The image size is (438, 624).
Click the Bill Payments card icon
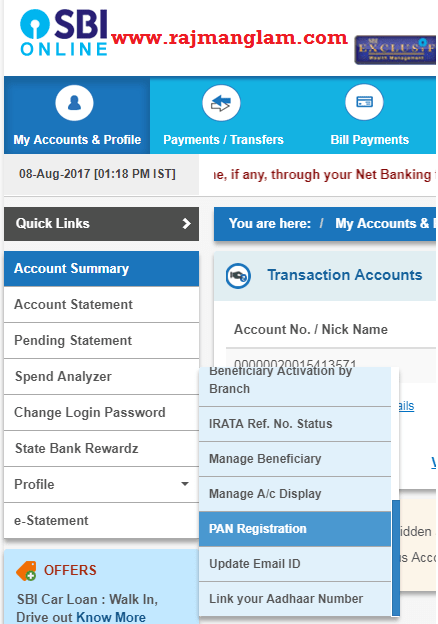point(364,102)
